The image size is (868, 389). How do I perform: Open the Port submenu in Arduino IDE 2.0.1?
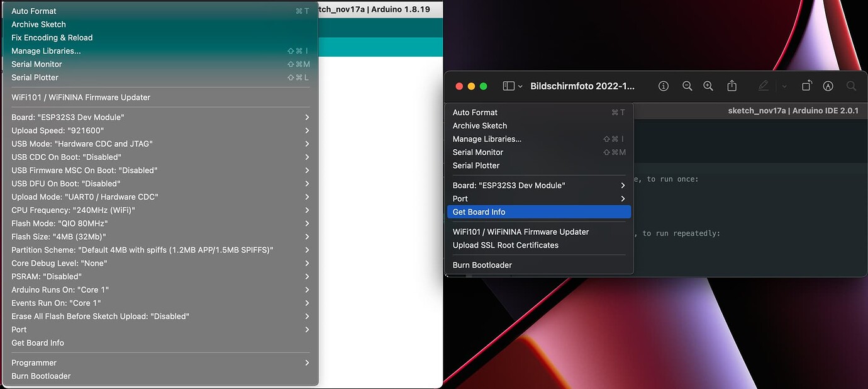539,198
